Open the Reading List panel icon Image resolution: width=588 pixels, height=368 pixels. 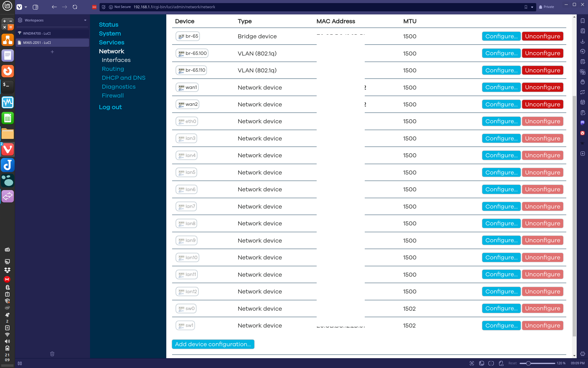coord(582,31)
